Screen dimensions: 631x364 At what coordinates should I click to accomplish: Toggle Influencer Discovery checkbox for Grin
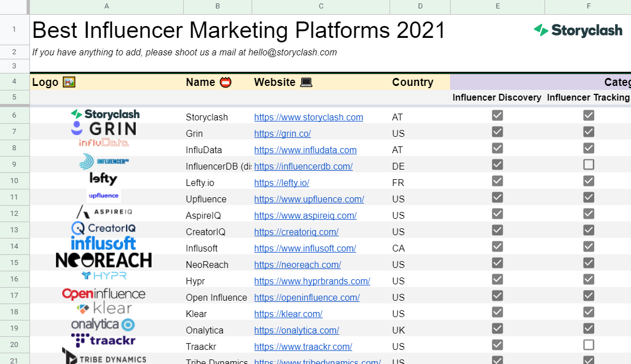498,132
